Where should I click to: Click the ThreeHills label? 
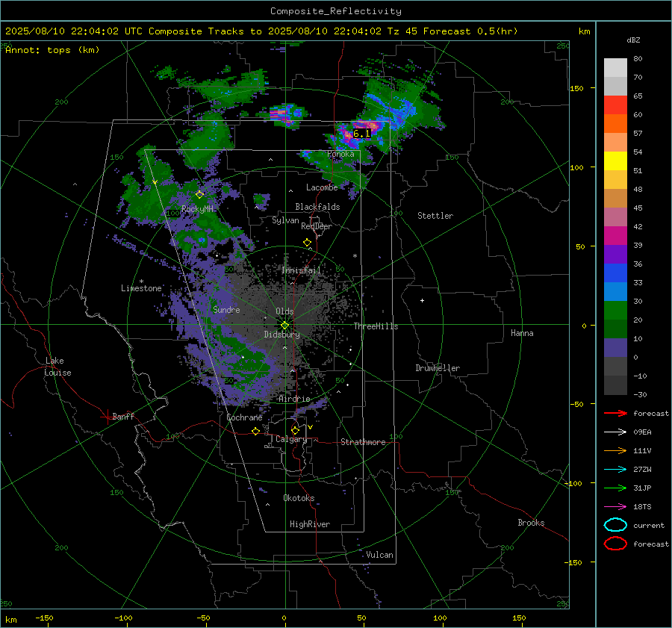[376, 326]
